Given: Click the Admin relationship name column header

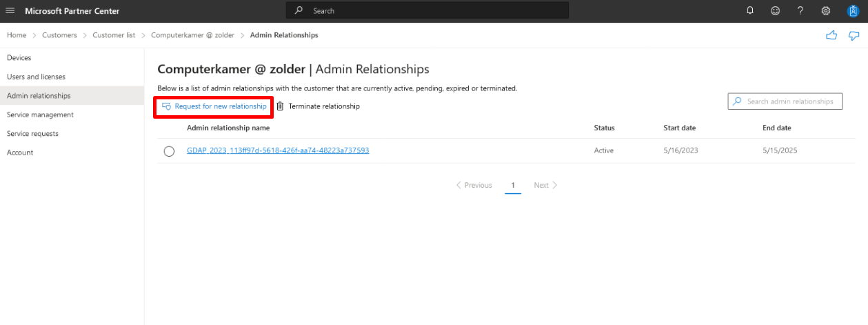Looking at the screenshot, I should pyautogui.click(x=228, y=128).
